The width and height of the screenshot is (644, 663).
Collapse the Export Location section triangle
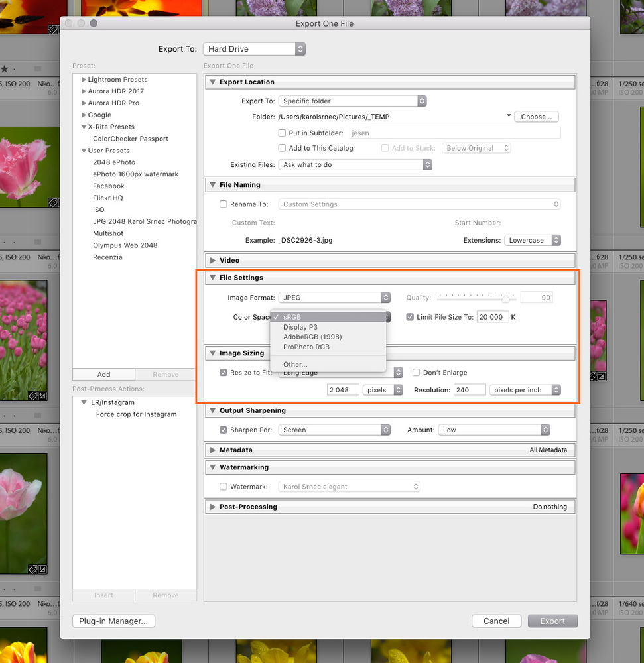point(213,82)
